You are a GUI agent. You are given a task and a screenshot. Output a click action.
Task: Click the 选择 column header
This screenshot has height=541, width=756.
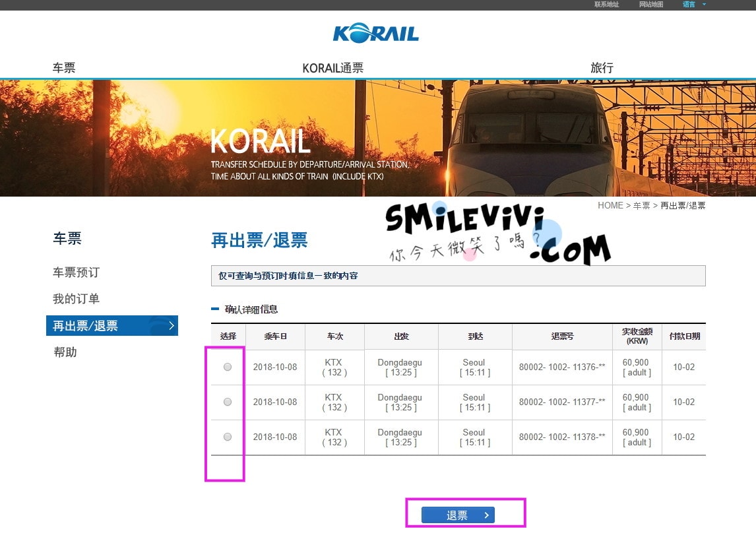228,336
